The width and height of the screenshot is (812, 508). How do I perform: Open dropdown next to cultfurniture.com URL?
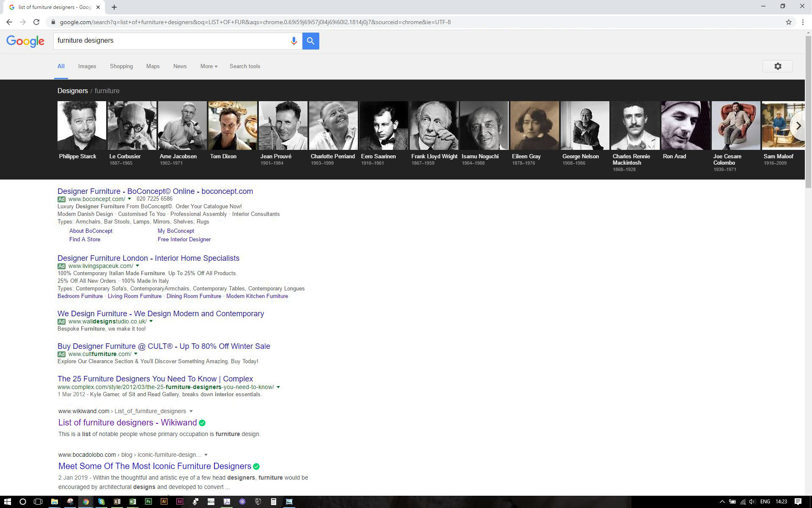tap(136, 354)
